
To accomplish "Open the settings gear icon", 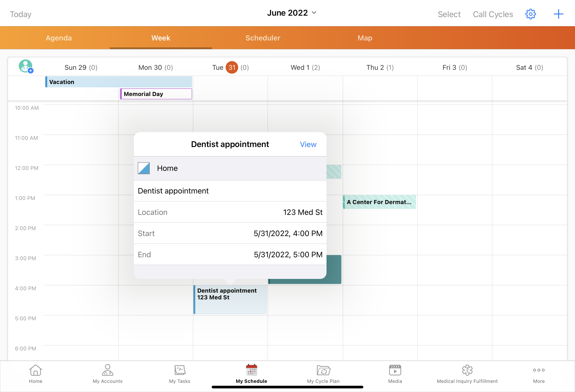I will pos(530,14).
